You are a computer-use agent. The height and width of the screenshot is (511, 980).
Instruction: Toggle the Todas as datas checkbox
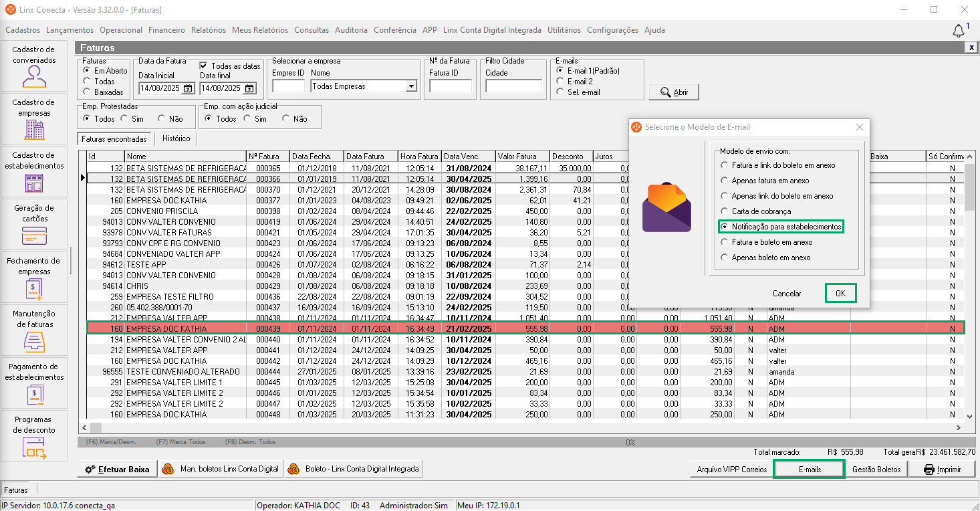205,66
